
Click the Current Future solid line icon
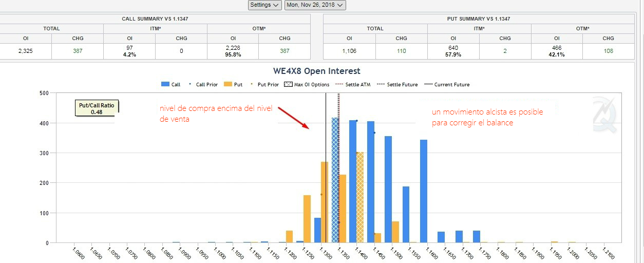[x=428, y=85]
